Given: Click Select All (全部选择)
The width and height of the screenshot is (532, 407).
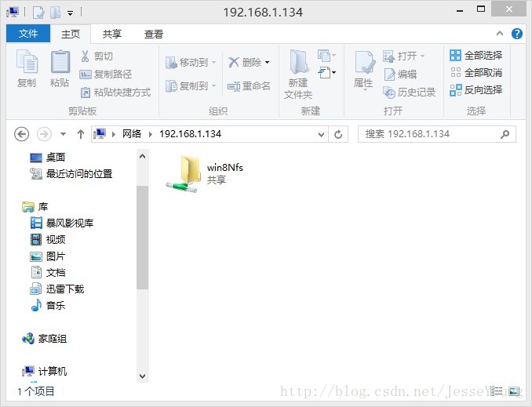Looking at the screenshot, I should (476, 55).
